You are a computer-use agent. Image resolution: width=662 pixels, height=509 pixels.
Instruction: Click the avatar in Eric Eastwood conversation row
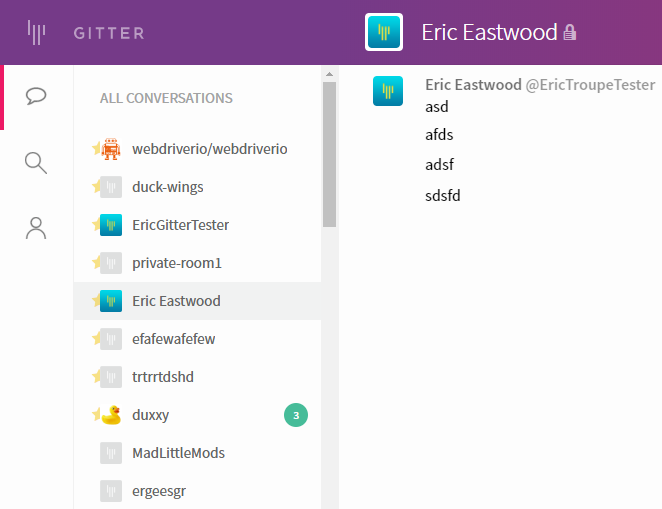pos(111,301)
